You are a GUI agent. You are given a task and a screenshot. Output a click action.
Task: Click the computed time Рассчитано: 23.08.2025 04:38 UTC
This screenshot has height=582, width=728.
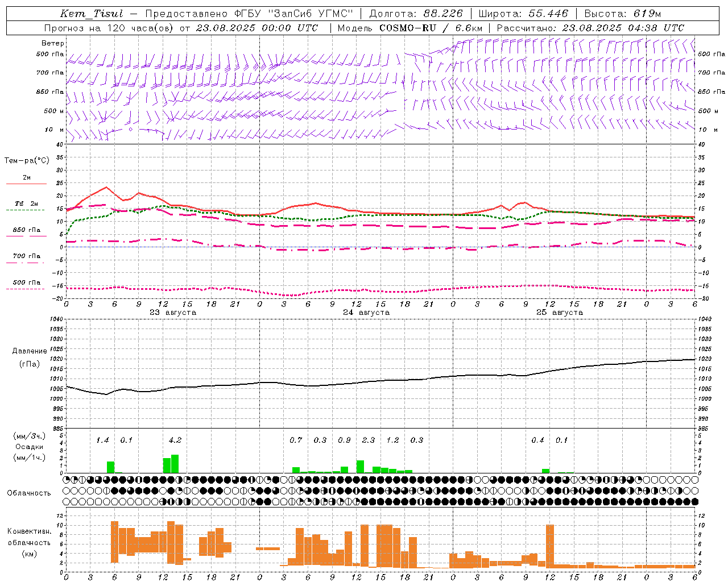(590, 28)
